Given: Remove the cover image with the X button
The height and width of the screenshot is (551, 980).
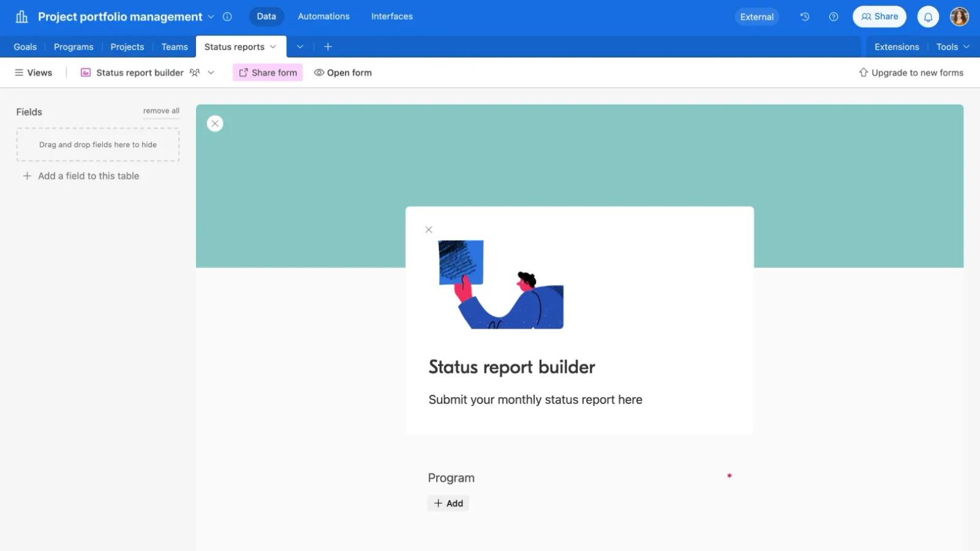Looking at the screenshot, I should [215, 124].
